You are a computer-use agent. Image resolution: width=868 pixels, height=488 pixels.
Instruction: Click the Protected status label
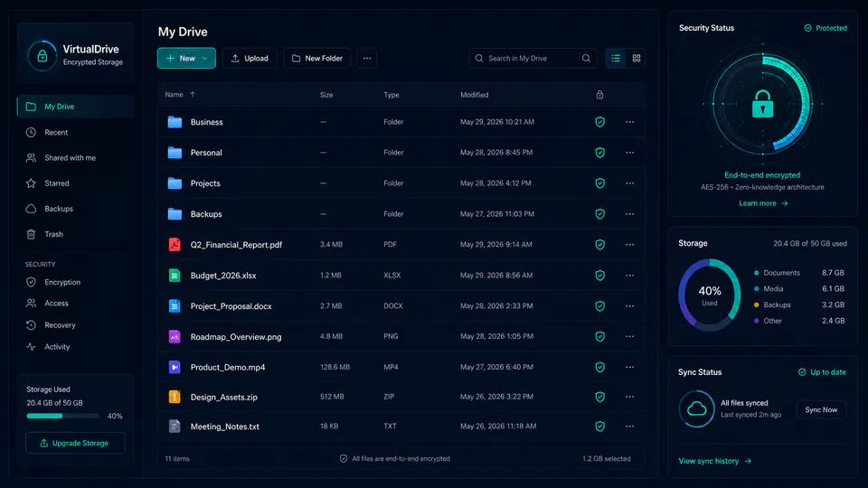point(826,28)
